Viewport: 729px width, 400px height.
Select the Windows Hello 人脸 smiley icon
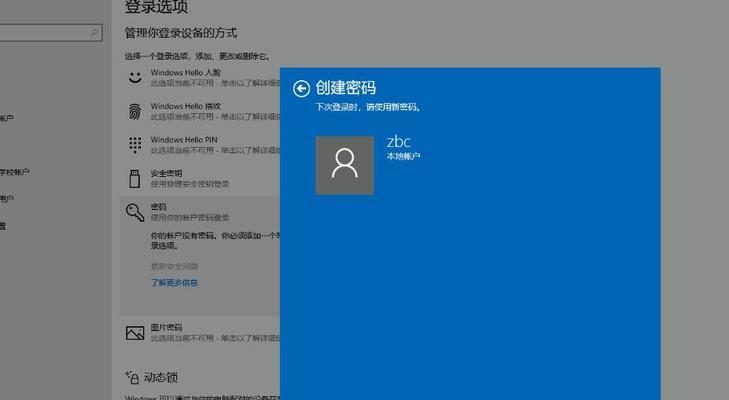[135, 77]
